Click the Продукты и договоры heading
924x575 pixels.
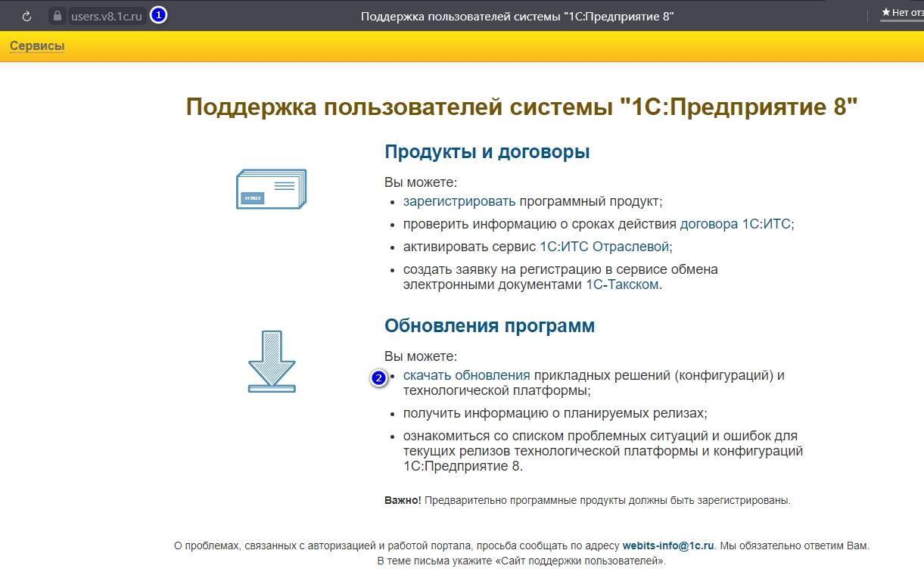487,152
